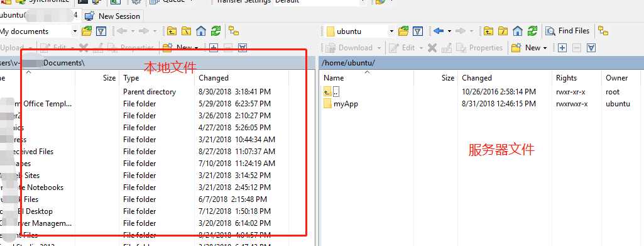The width and height of the screenshot is (644, 246).
Task: Click the remote New button
Action: (526, 48)
